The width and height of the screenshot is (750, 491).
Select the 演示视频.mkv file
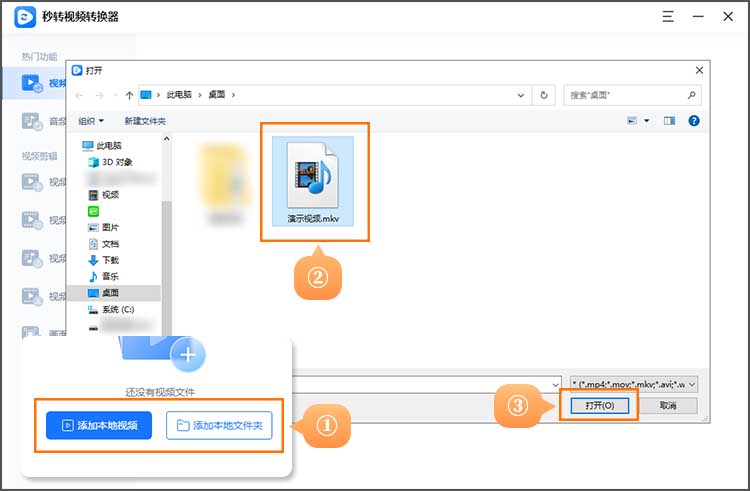tap(313, 182)
